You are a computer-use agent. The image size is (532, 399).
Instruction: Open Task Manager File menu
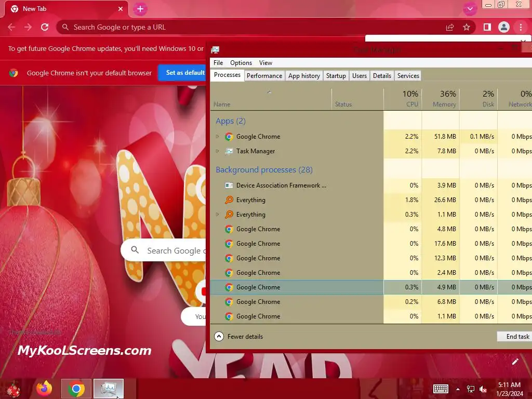[x=218, y=63]
